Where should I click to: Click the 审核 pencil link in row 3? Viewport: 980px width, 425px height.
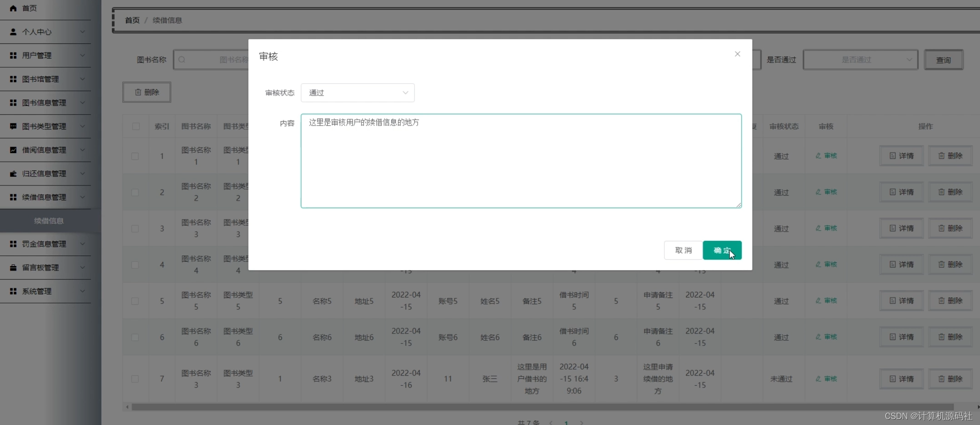(826, 228)
